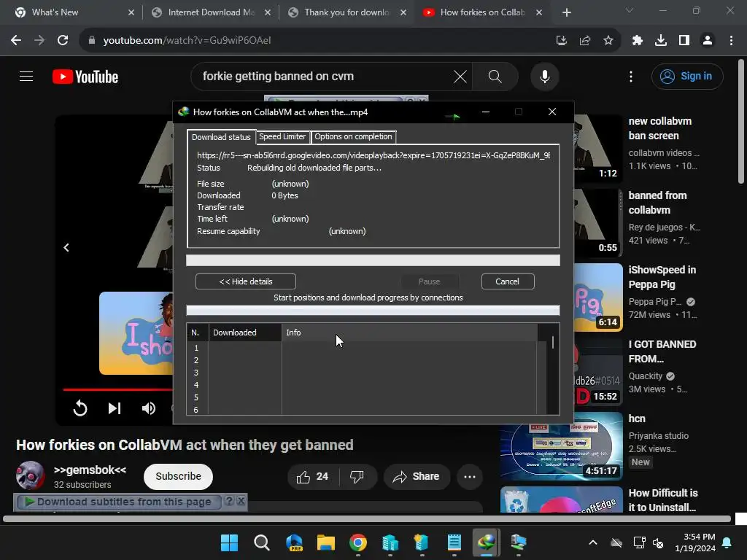Open banned from collabvm video
The height and width of the screenshot is (560, 747).
click(657, 203)
